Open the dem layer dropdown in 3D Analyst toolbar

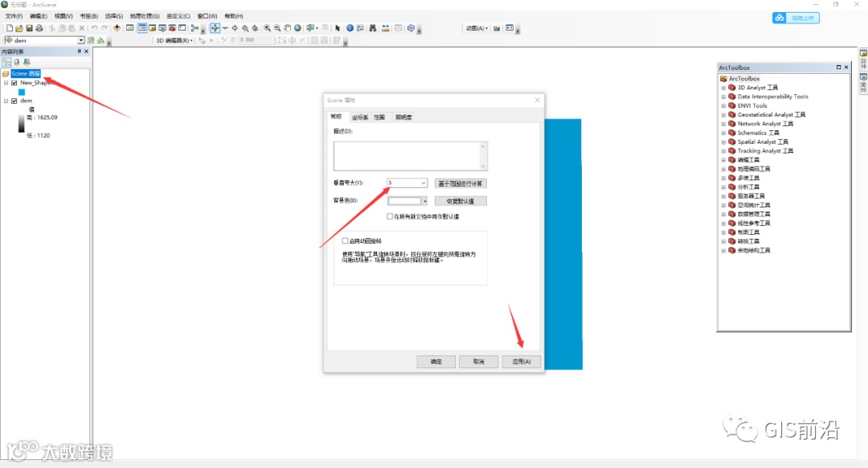[81, 40]
